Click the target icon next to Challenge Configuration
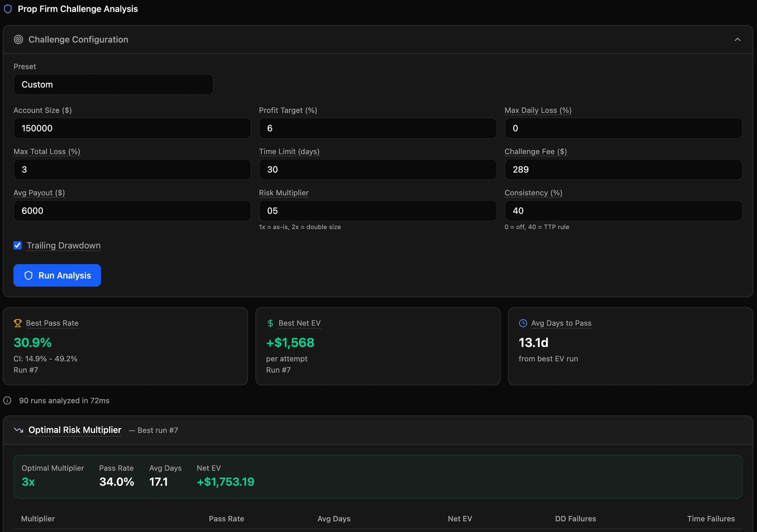The width and height of the screenshot is (757, 532). [x=19, y=39]
